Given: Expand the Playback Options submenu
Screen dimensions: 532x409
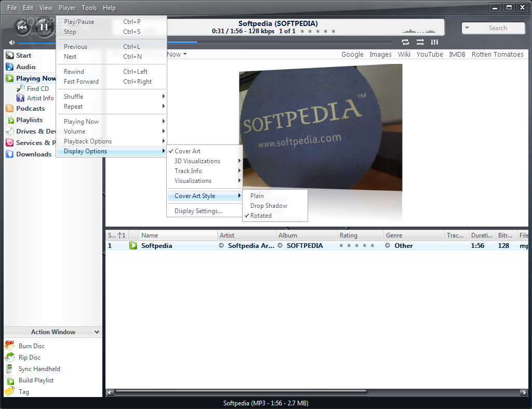Looking at the screenshot, I should click(x=111, y=141).
